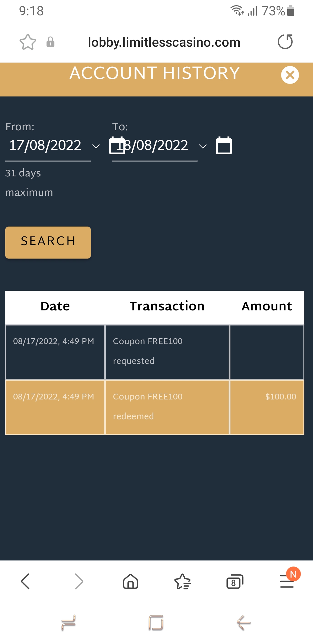Open the tabs switcher showing 8

(235, 581)
